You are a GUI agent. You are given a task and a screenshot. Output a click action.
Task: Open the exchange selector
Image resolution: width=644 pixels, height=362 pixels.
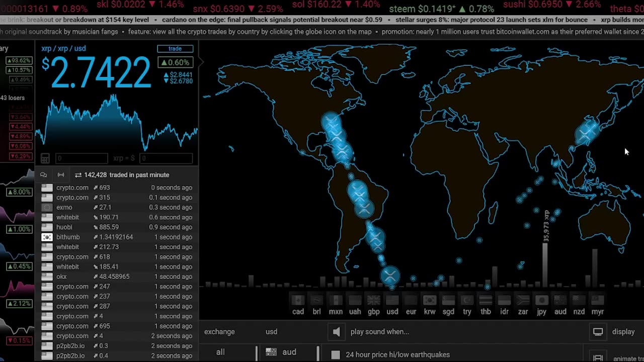219,332
